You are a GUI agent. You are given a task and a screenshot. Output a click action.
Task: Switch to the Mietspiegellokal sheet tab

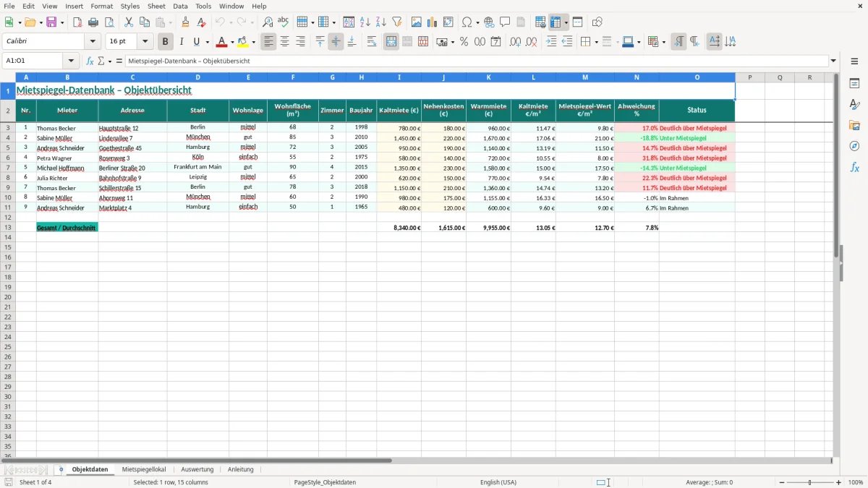[x=144, y=469]
